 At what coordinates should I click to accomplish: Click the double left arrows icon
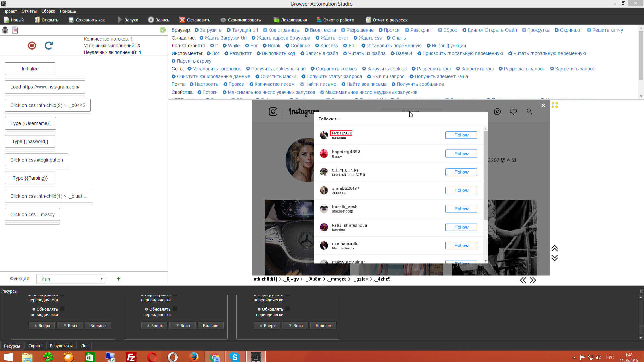[523, 280]
